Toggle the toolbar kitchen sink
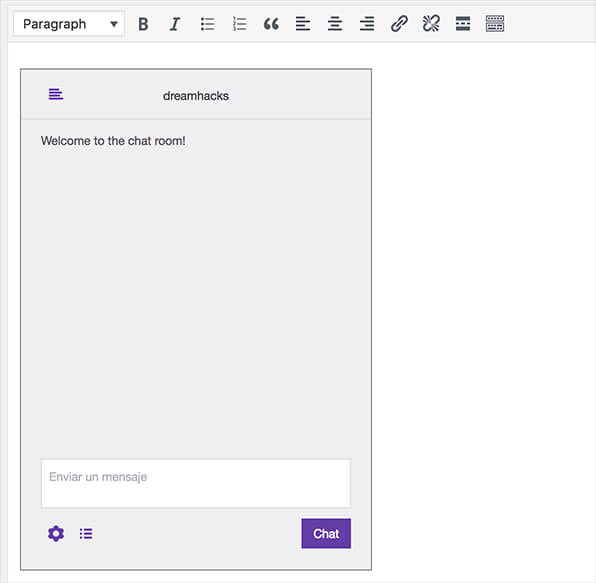 click(x=495, y=24)
